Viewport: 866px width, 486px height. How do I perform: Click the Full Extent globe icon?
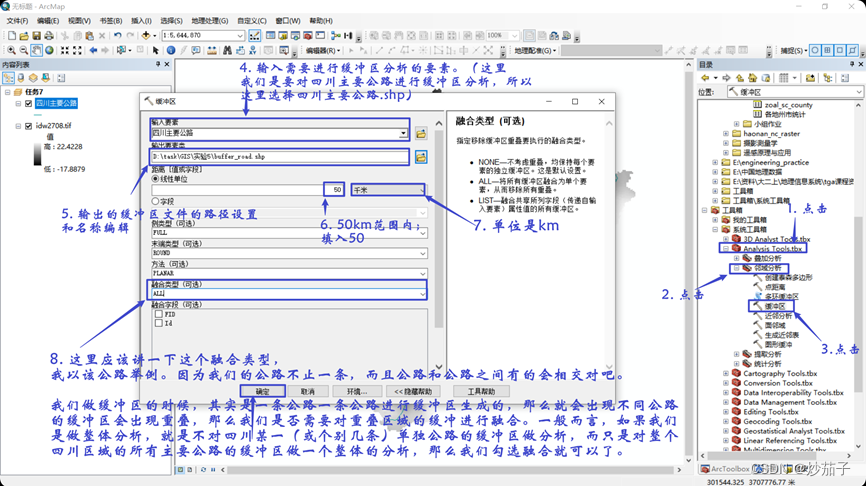click(51, 50)
